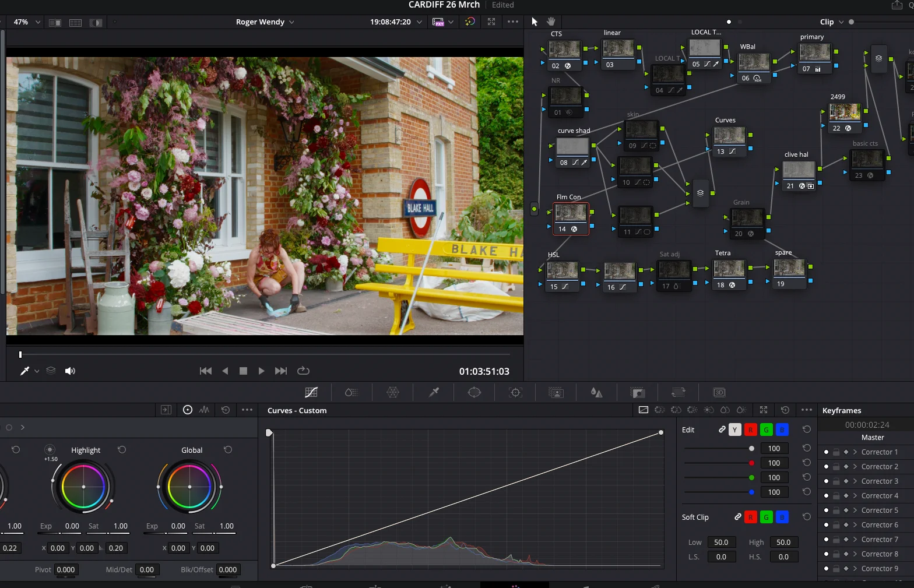Open the Curves palette
The width and height of the screenshot is (914, 588).
pyautogui.click(x=311, y=392)
